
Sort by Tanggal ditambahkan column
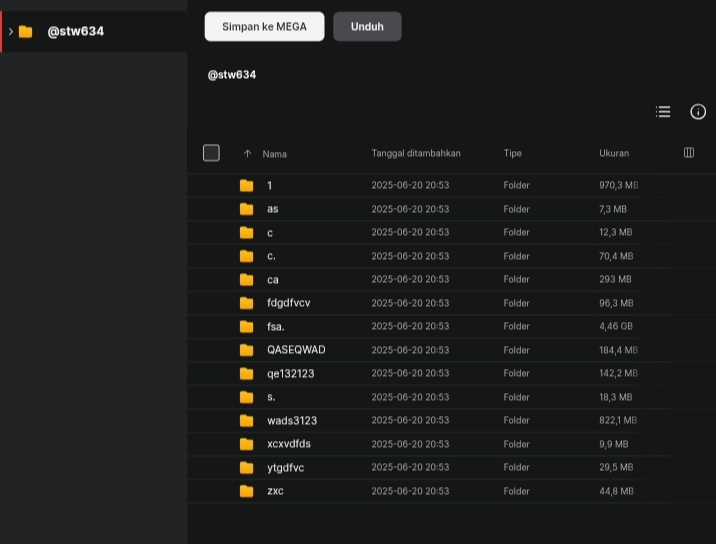[x=416, y=153]
